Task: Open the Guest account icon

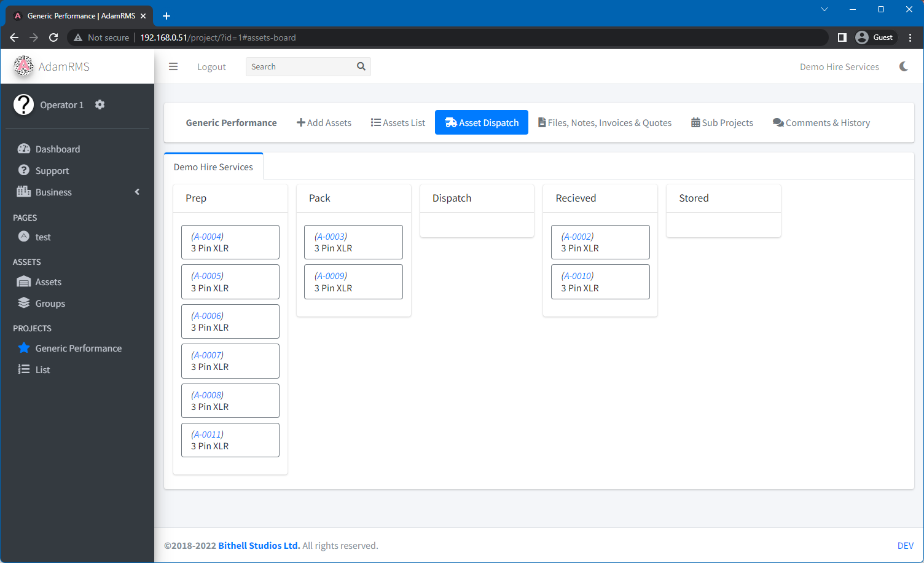Action: click(x=875, y=37)
